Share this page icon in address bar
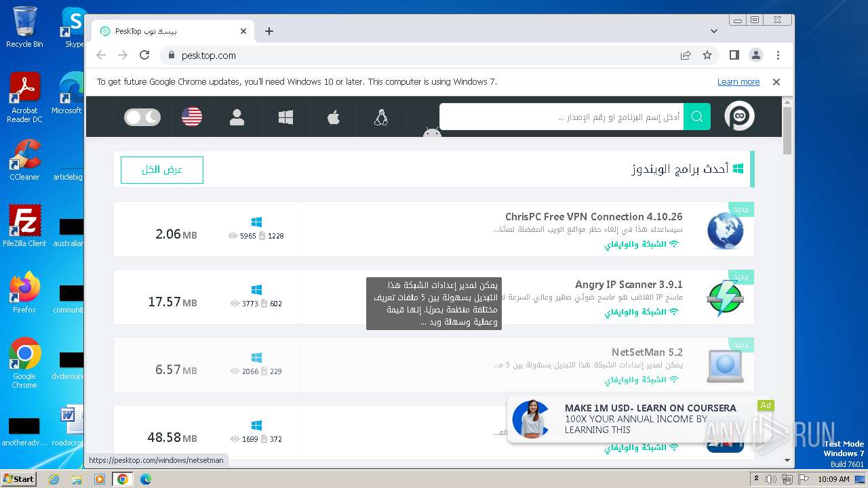Viewport: 868px width, 488px height. click(686, 56)
